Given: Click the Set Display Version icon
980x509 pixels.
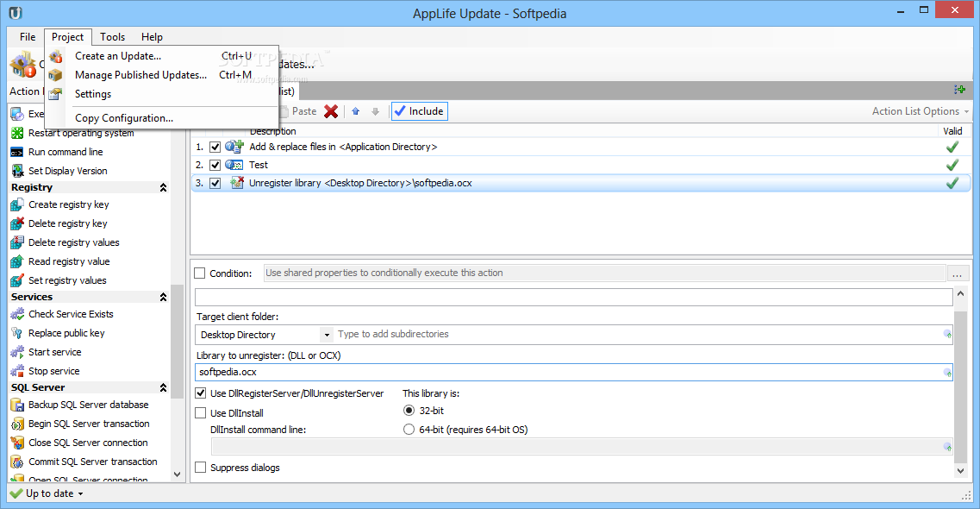Looking at the screenshot, I should [17, 171].
